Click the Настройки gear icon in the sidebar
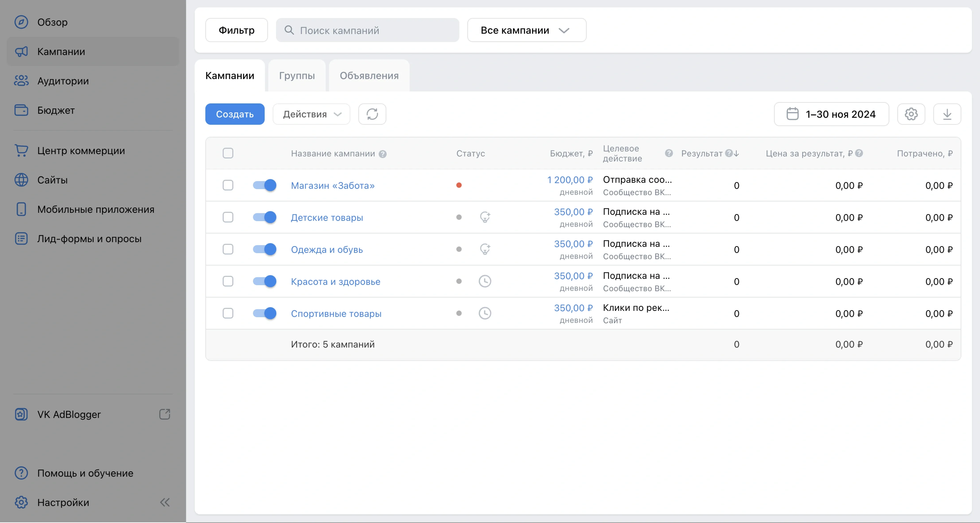The image size is (980, 523). (x=21, y=502)
